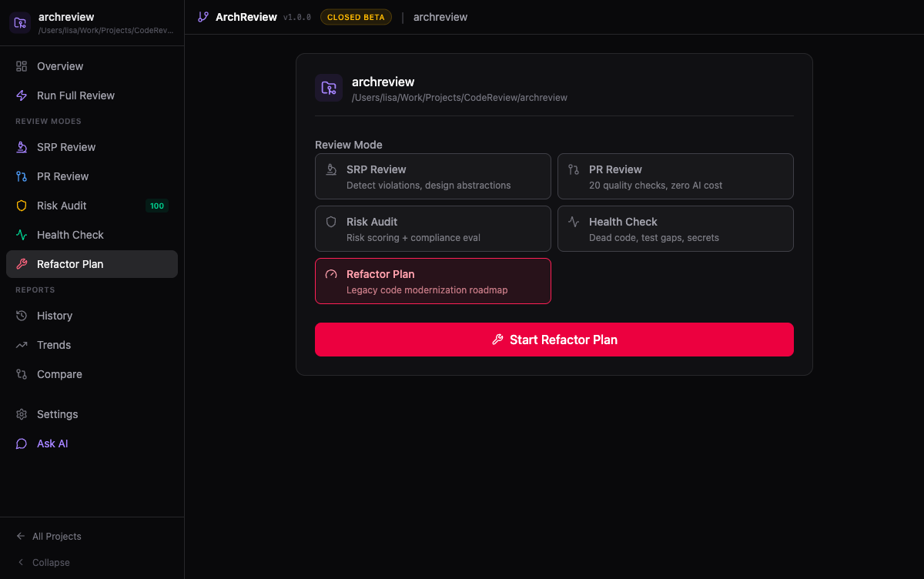The height and width of the screenshot is (579, 924).
Task: Open Refactor Plan from the sidebar
Action: [x=69, y=264]
